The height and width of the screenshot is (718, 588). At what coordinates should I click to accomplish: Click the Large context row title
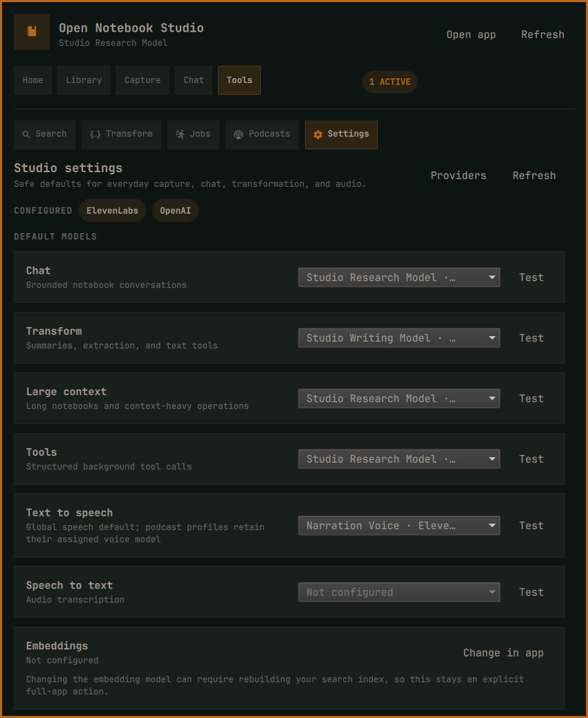pos(66,392)
